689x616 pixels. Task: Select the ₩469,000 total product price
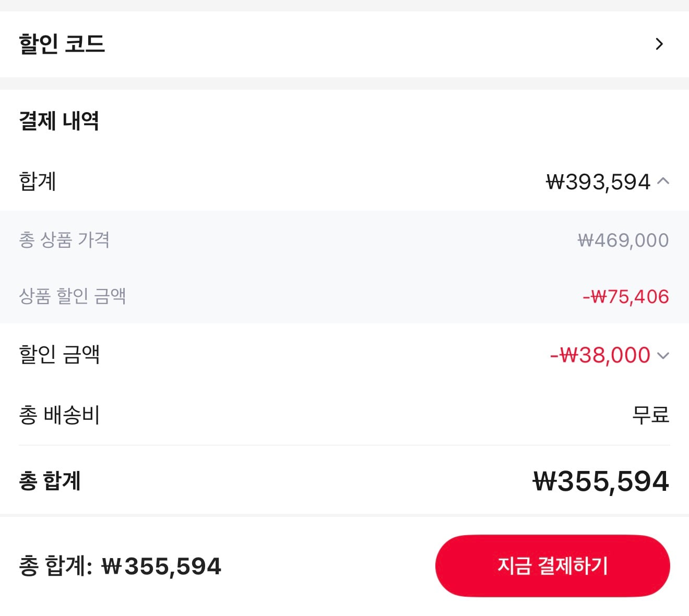coord(624,239)
